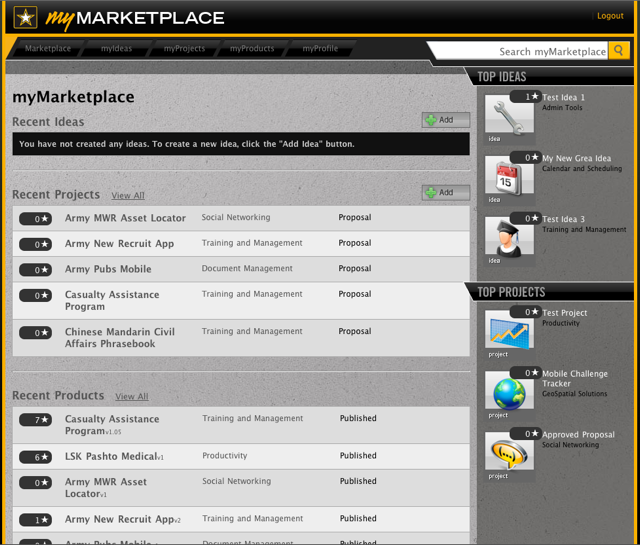The width and height of the screenshot is (640, 545).
Task: Go to the myProfile tab
Action: [x=320, y=49]
